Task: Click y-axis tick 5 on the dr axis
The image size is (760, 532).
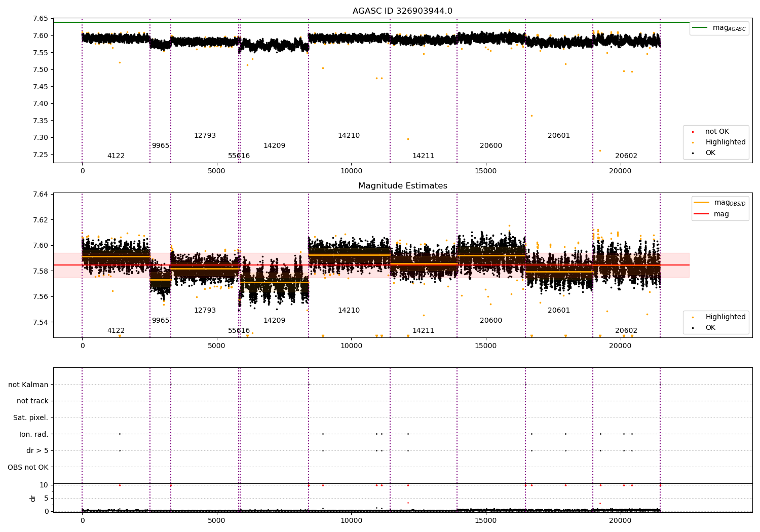Action: point(46,498)
